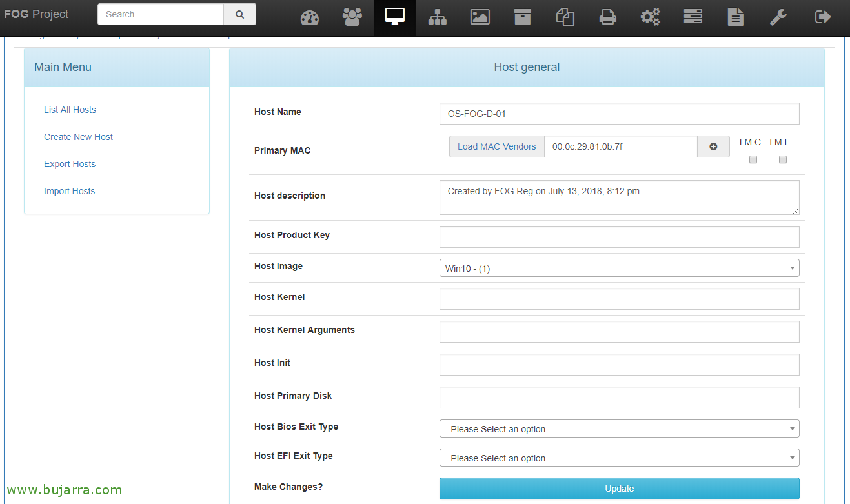Click the Primary MAC address field

point(621,146)
